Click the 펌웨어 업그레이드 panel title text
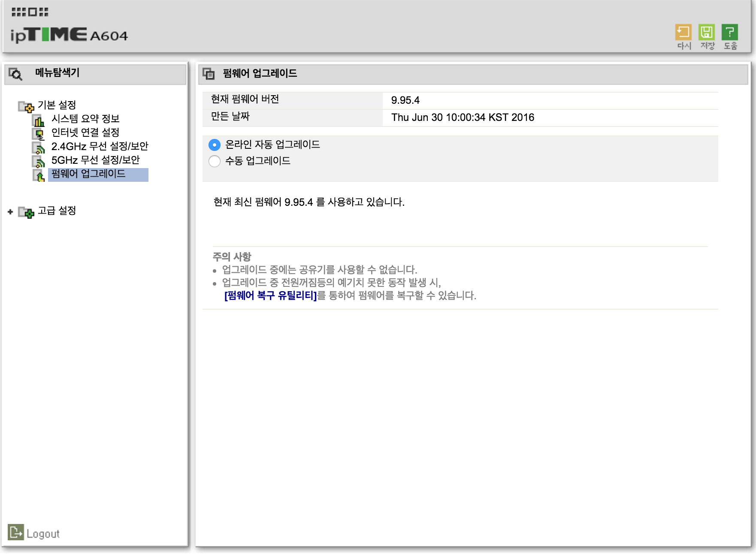 (260, 73)
